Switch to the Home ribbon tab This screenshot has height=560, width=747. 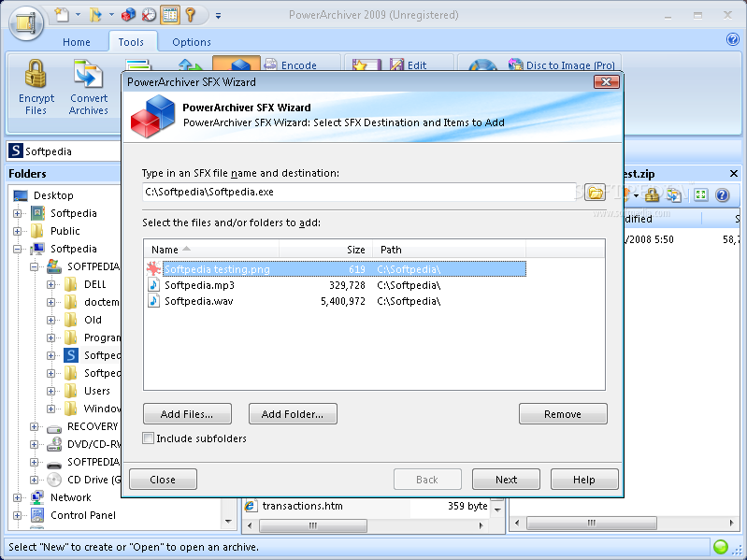tap(77, 42)
